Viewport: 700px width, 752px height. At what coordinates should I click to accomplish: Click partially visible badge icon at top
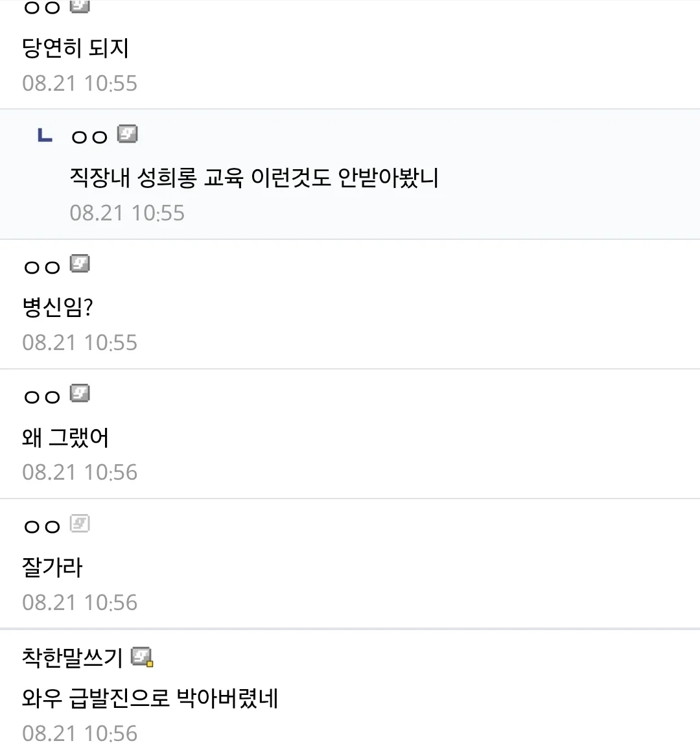[x=80, y=6]
